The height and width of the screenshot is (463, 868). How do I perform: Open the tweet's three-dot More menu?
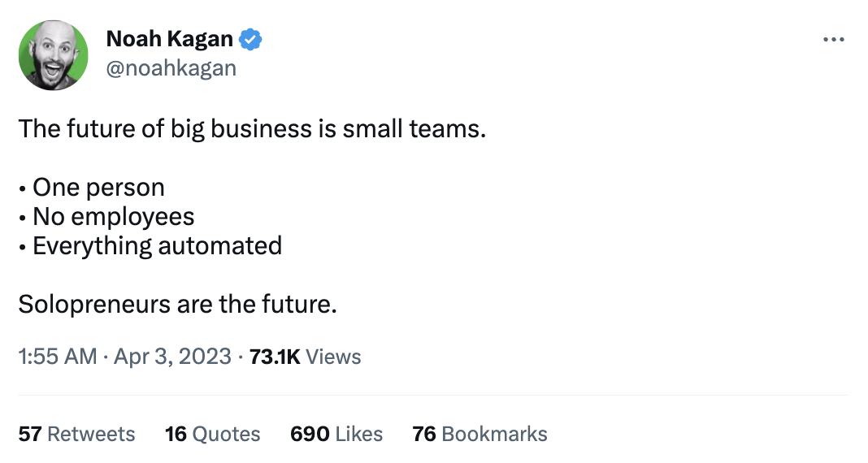click(x=834, y=39)
